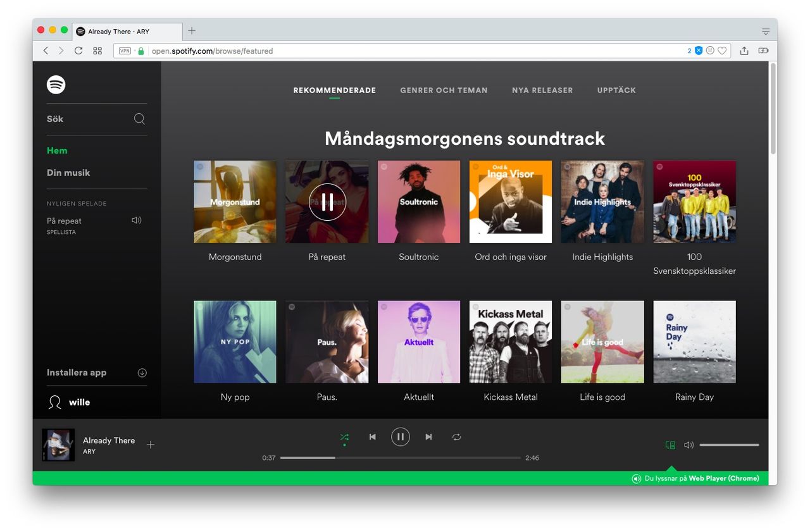Screen dimensions: 810x532
Task: Select the Already There · ARY browser tab
Action: click(128, 32)
